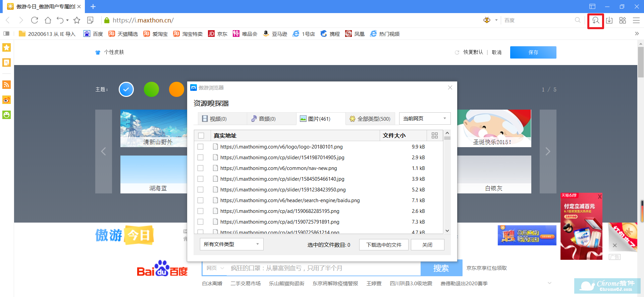Open the Weibo sidebar icon

click(x=7, y=100)
